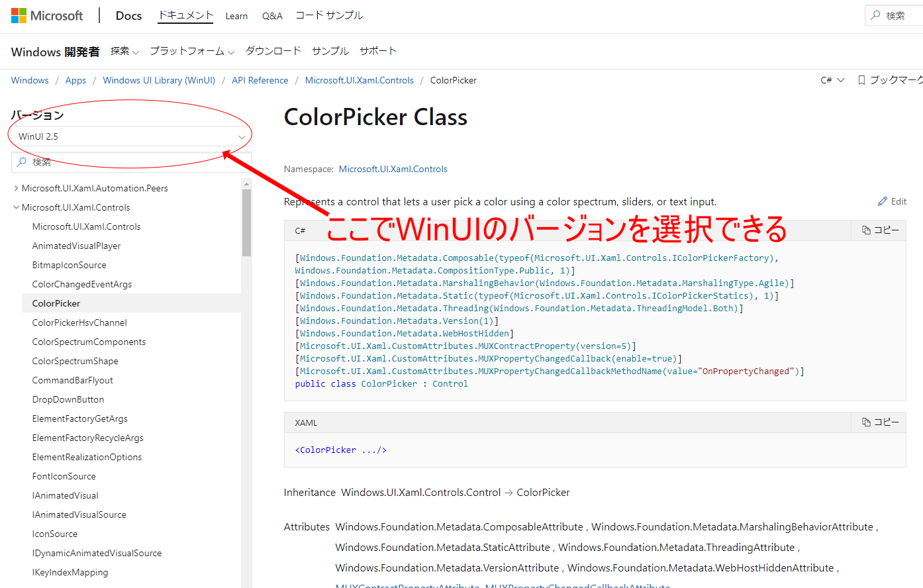Open the サポート menu item

click(378, 51)
